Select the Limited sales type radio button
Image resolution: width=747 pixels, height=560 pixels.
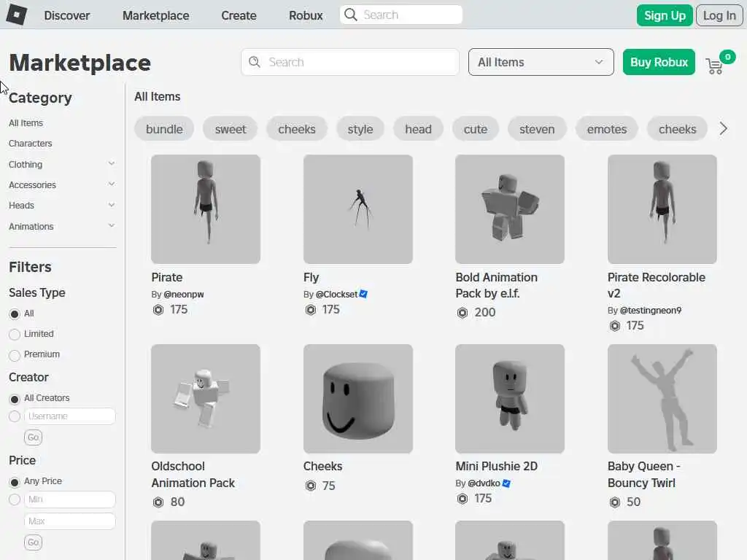click(x=15, y=334)
